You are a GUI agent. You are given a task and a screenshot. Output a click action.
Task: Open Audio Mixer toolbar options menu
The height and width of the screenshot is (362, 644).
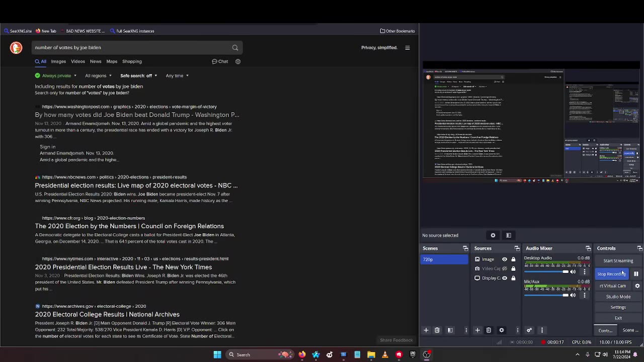542,330
